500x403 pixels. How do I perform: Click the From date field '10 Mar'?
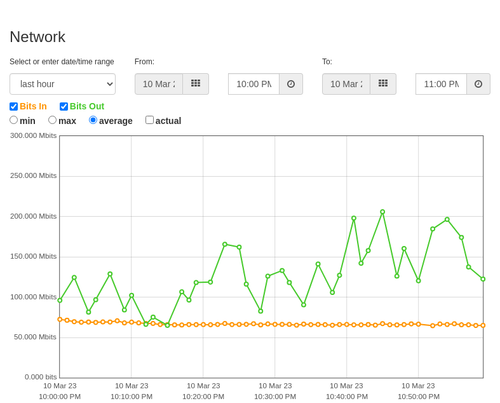tap(159, 84)
